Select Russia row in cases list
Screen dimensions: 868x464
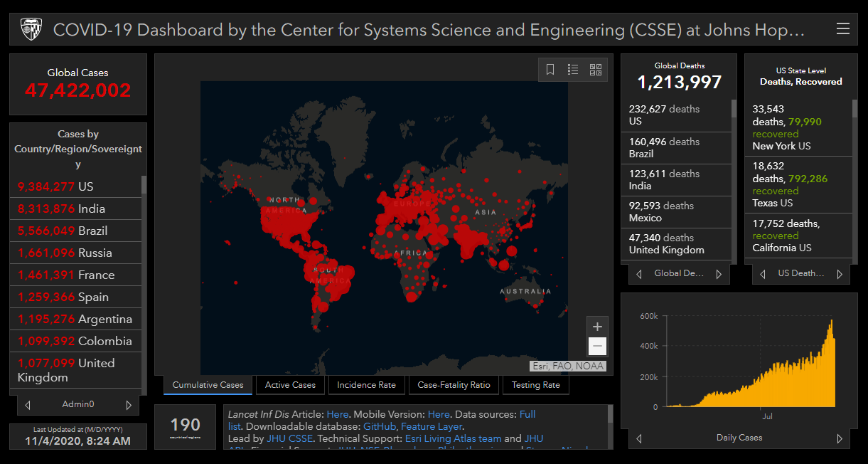tap(75, 253)
